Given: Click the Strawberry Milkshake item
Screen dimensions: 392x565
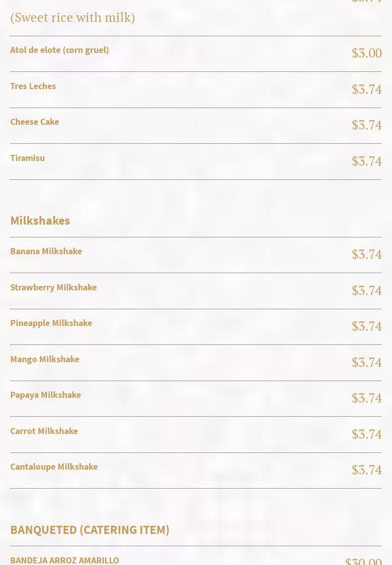Looking at the screenshot, I should point(53,287).
